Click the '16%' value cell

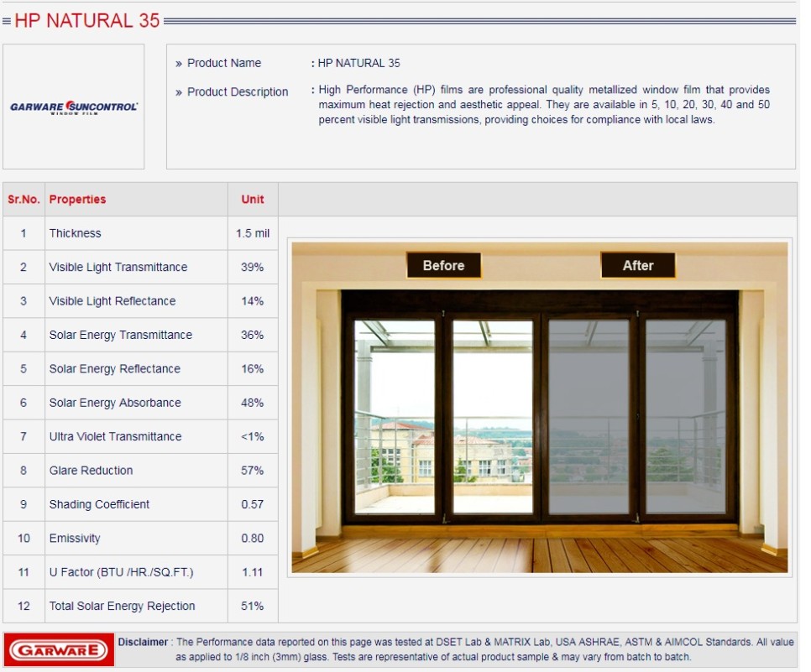pos(253,368)
